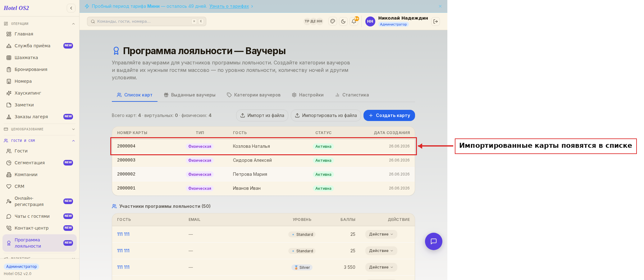Collapse the sidebar with the chevron button

point(71,8)
